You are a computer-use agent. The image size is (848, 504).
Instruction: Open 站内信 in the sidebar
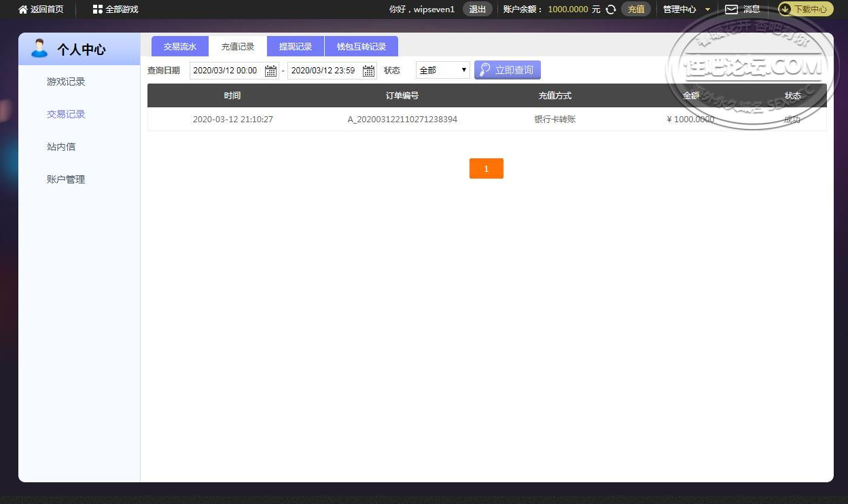tap(61, 147)
